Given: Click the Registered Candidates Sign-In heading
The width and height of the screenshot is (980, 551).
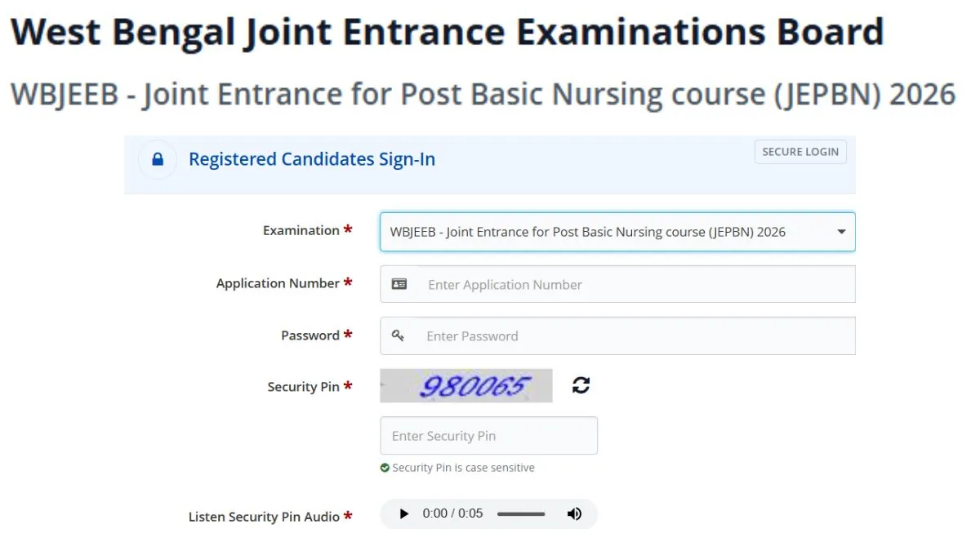Looking at the screenshot, I should tap(312, 159).
